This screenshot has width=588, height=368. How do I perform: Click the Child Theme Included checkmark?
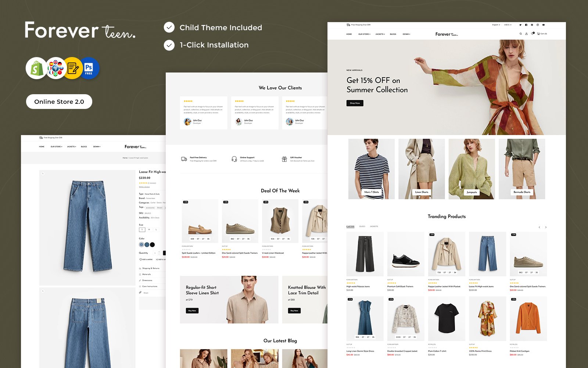(x=169, y=28)
